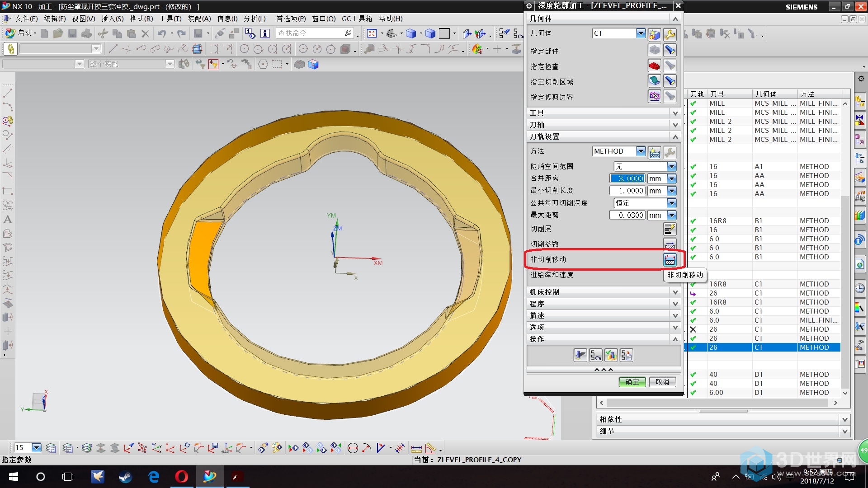Create new method icon beside METHOD dropdown
Image resolution: width=868 pixels, height=488 pixels.
(654, 152)
